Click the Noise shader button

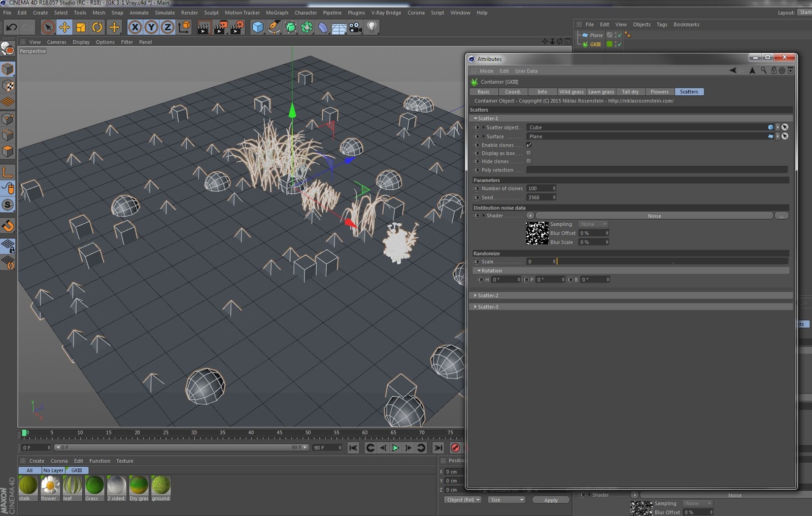[x=655, y=216]
